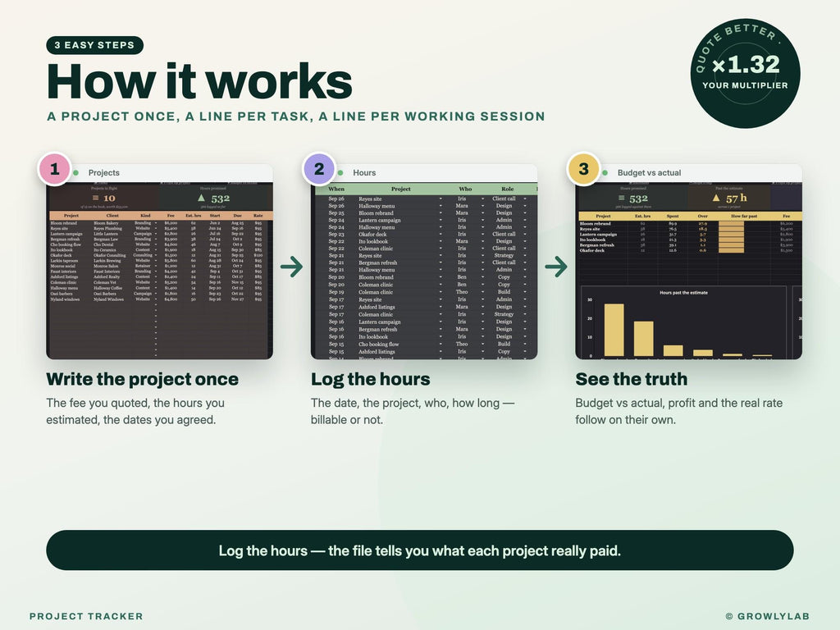Expand the Who dropdown in Cho booking flow hours row
The image size is (840, 630).
coord(482,345)
